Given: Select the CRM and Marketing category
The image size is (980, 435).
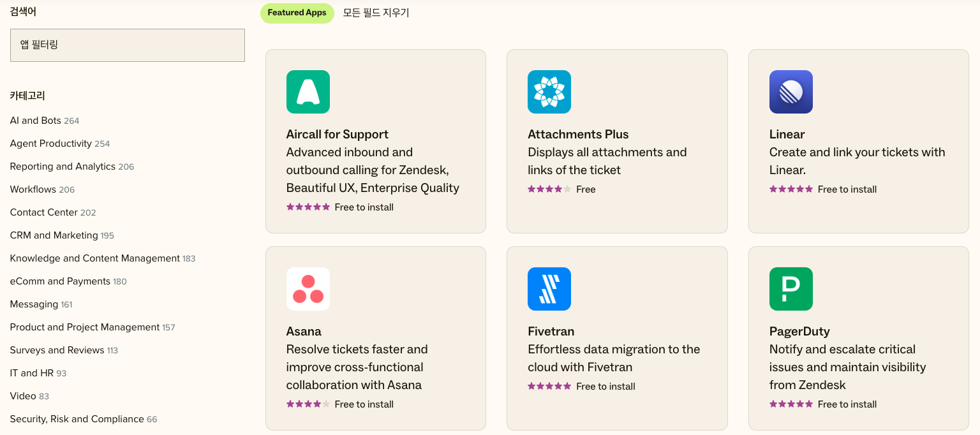Looking at the screenshot, I should (x=54, y=235).
